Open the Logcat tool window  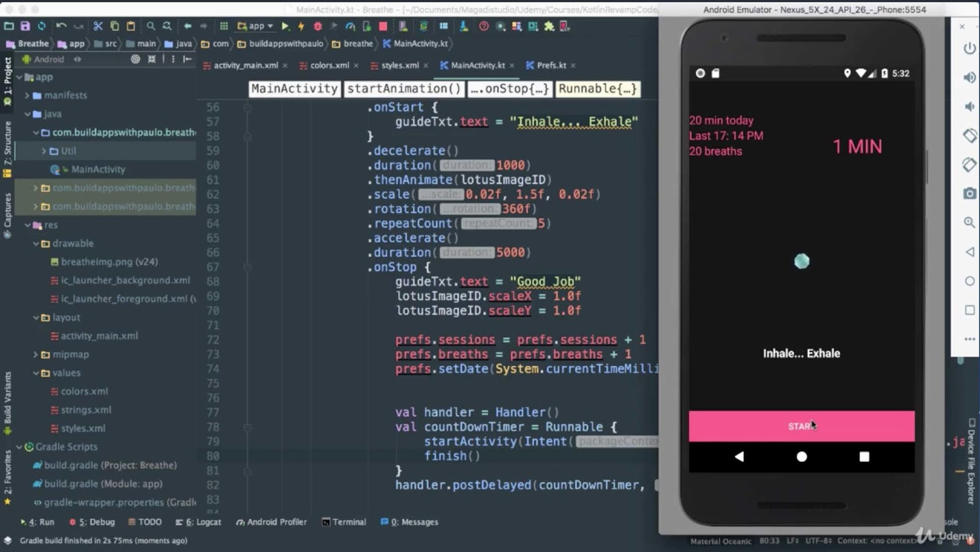tap(198, 522)
